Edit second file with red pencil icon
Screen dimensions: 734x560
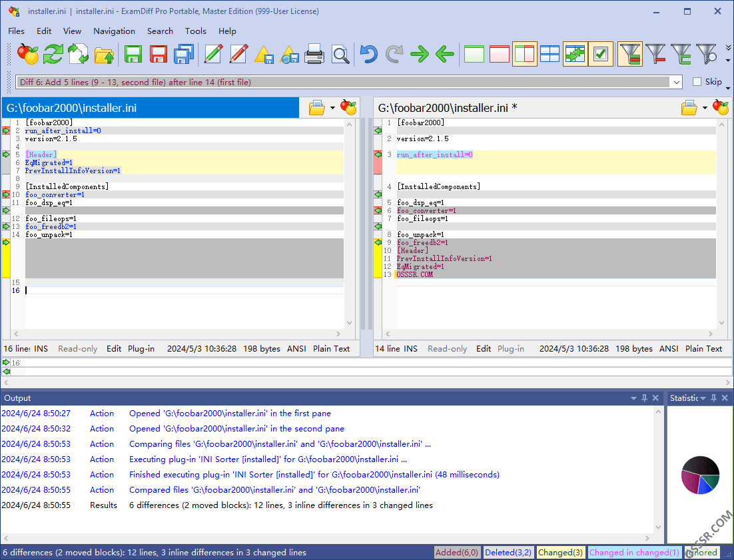pyautogui.click(x=238, y=55)
